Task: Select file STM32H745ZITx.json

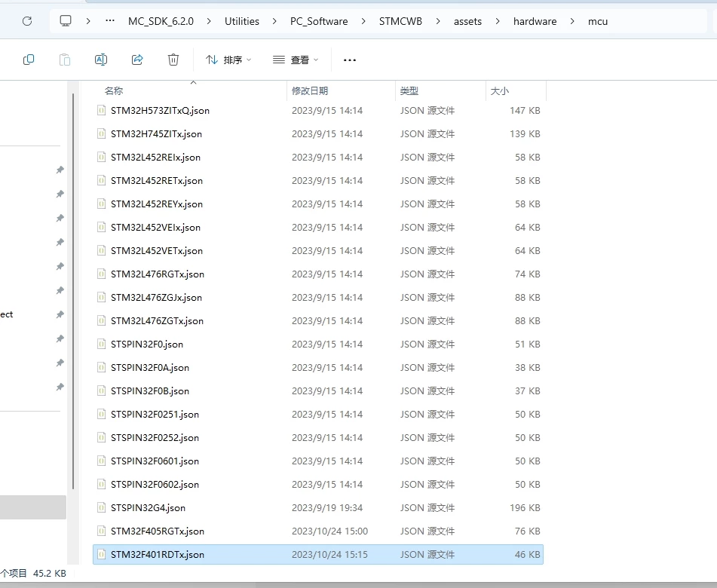Action: pos(318,134)
